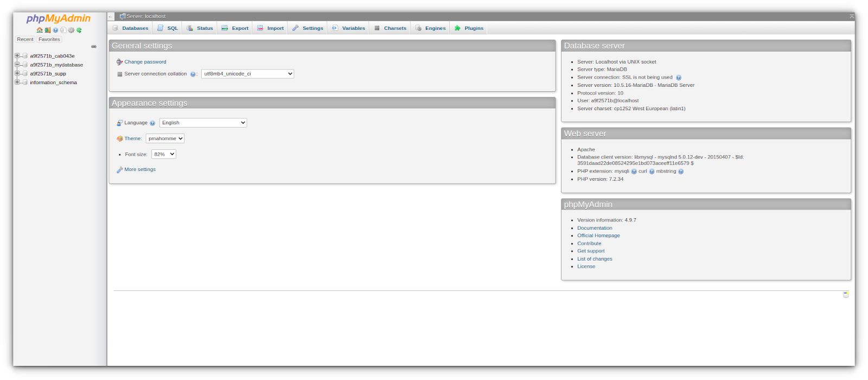Open the phpMyAdmin documentation blue help icon in sidebar

(55, 30)
